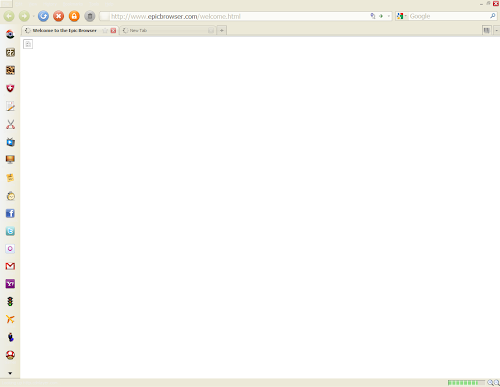Open the write notepad sidebar icon

[x=10, y=106]
